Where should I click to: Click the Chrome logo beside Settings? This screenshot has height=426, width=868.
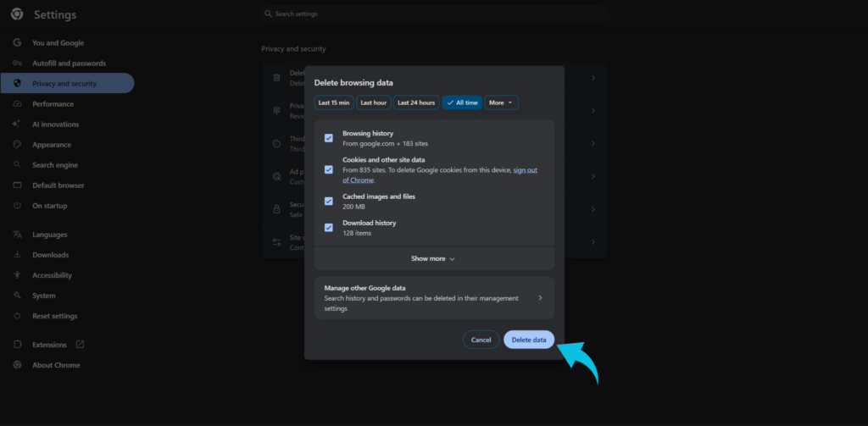pos(17,14)
